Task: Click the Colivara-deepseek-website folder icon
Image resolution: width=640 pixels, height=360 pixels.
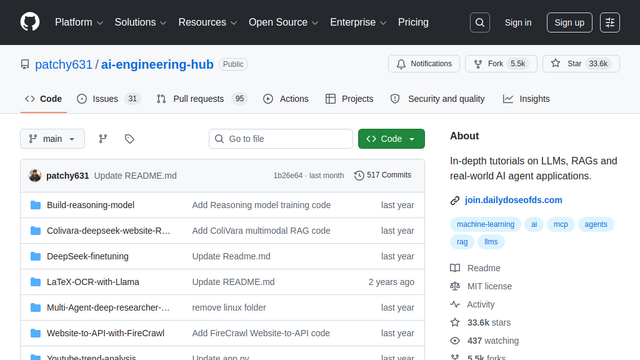Action: point(36,231)
